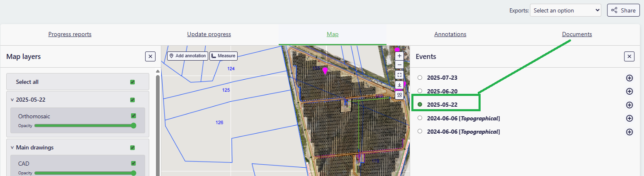The image size is (644, 176).
Task: Toggle the Orthomosaic layer checkbox
Action: (134, 116)
